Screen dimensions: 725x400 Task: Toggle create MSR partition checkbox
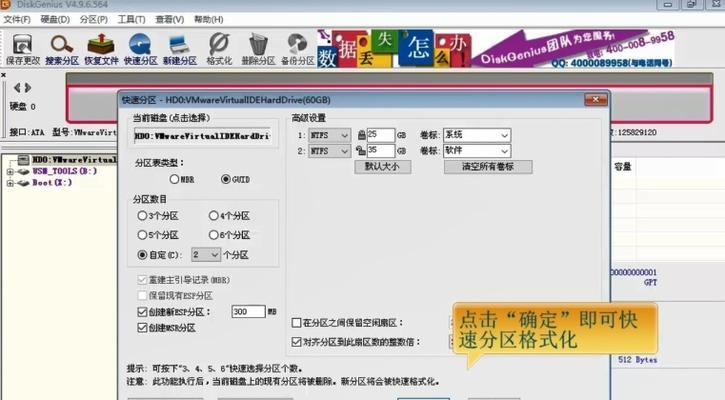pyautogui.click(x=142, y=328)
